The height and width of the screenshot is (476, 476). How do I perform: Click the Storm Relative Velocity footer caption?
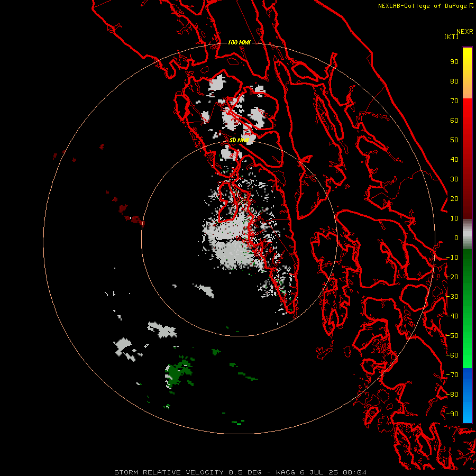click(240, 472)
